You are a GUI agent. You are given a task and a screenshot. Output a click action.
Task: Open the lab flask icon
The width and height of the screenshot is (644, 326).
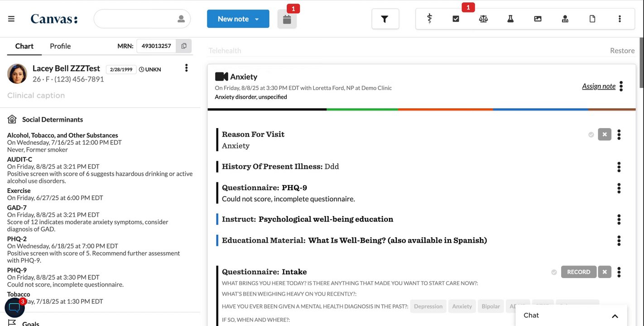[x=510, y=19]
